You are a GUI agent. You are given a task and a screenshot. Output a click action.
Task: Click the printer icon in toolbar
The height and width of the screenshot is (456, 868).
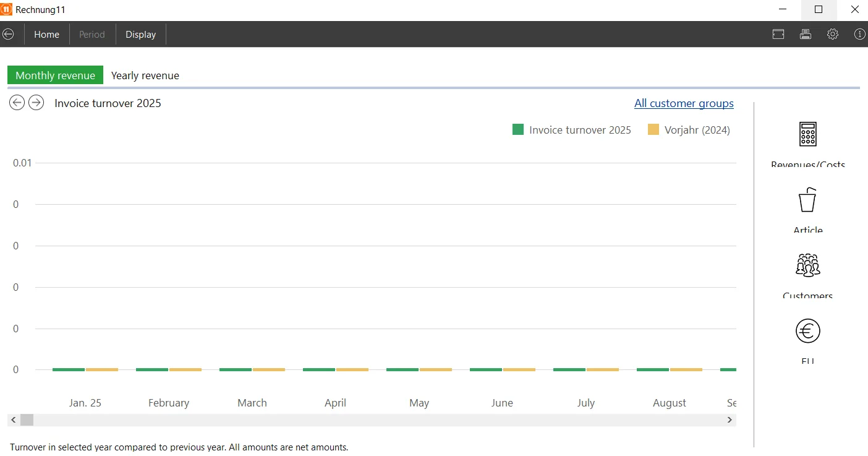(805, 35)
